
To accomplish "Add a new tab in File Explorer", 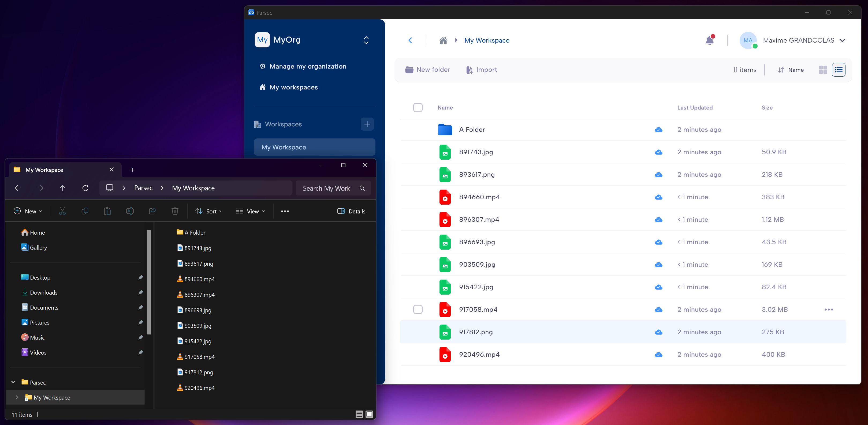I will coord(132,170).
